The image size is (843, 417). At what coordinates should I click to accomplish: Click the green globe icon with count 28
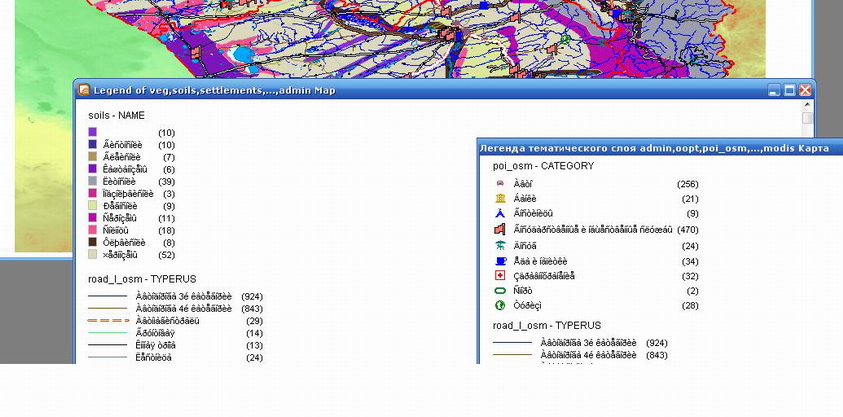tap(500, 306)
